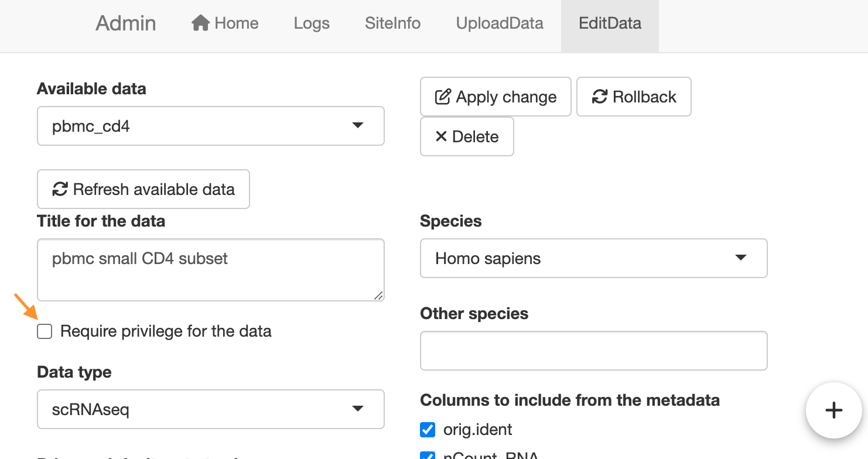The height and width of the screenshot is (459, 868).
Task: Click the refresh icon on Refresh available data
Action: click(59, 189)
